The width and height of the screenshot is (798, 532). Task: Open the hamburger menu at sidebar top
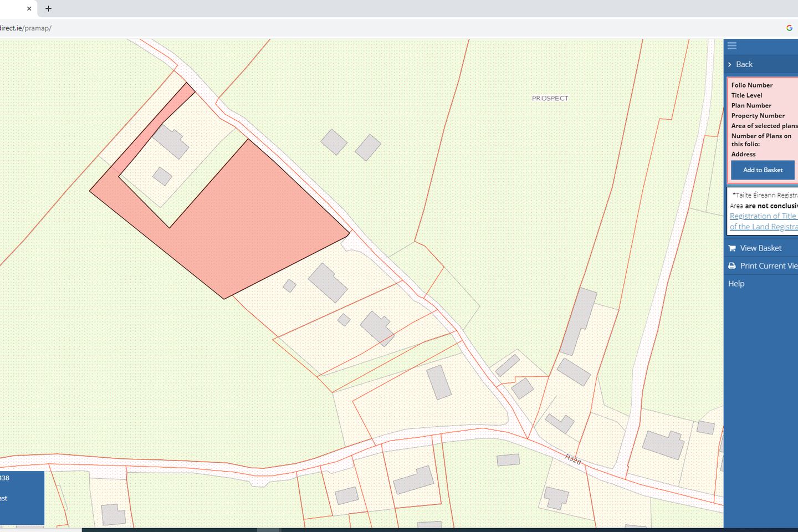731,46
